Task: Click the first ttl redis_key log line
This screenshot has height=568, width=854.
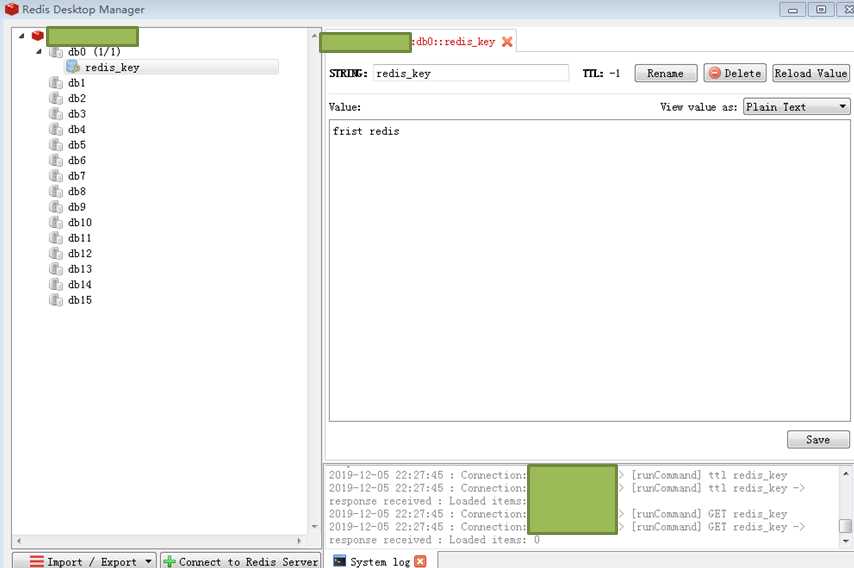Action: tap(558, 475)
